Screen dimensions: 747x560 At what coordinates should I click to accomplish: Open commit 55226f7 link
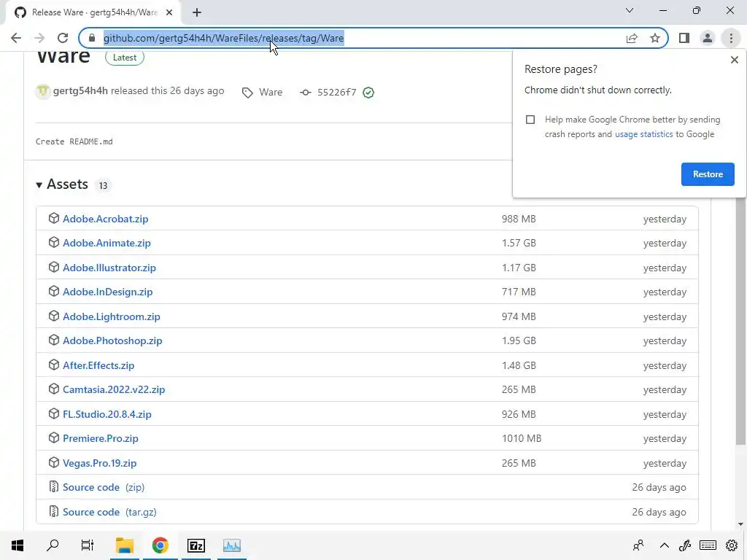[x=336, y=93]
